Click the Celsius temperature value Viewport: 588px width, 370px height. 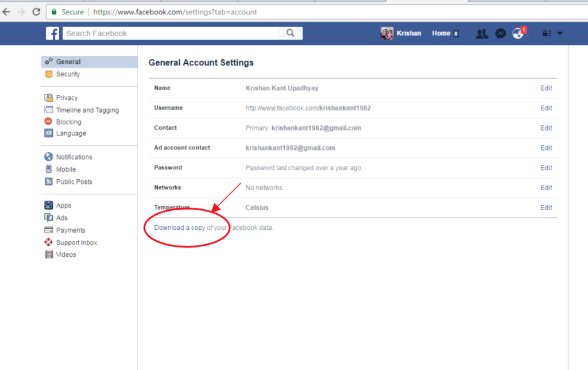click(257, 207)
